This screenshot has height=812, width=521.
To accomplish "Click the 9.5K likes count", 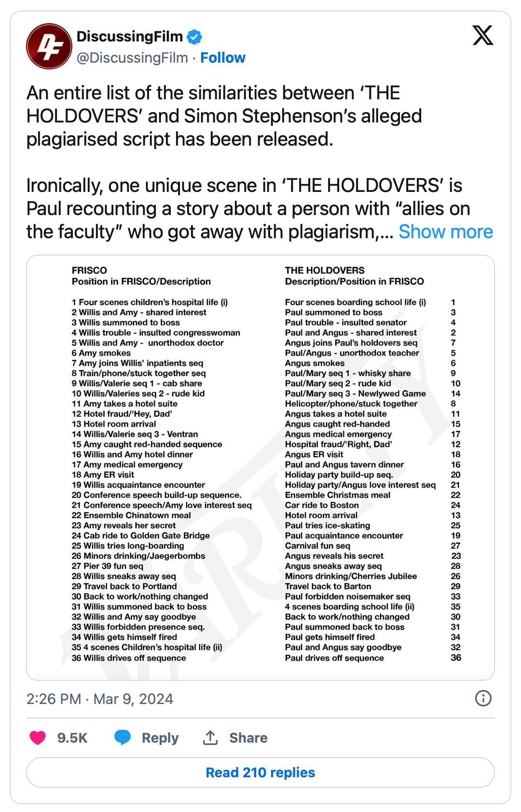I will point(72,738).
